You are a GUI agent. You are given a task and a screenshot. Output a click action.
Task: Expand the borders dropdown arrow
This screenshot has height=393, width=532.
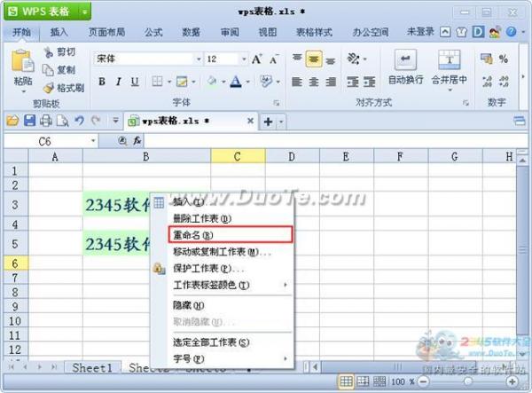coord(169,82)
